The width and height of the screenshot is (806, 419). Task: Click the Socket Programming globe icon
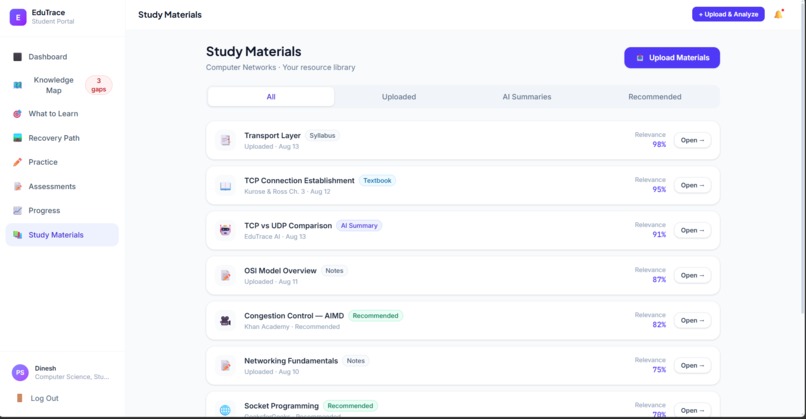click(x=225, y=410)
